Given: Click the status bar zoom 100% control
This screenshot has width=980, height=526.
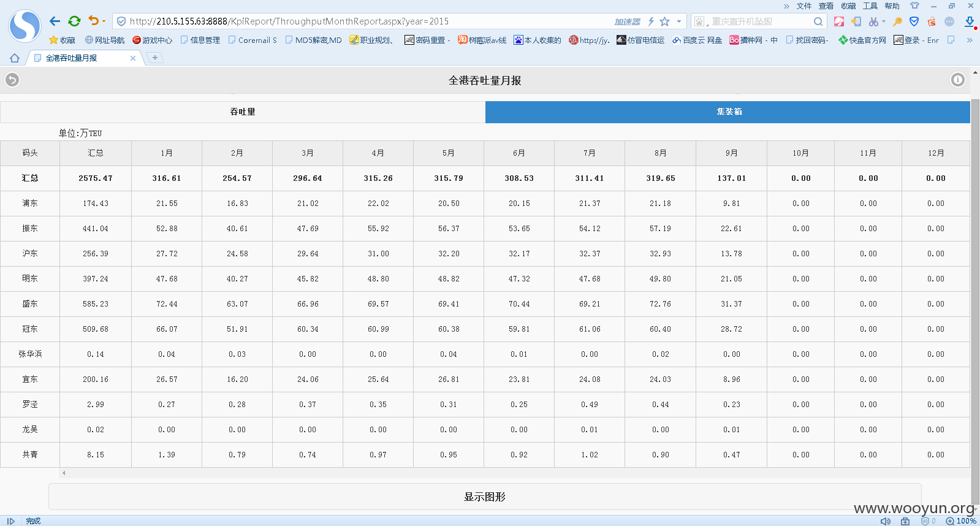Looking at the screenshot, I should pos(961,521).
